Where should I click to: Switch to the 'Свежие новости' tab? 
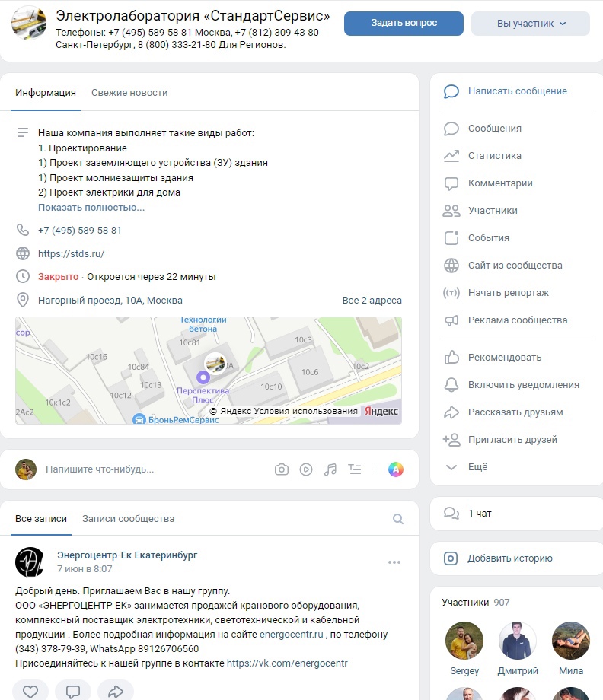tap(129, 92)
